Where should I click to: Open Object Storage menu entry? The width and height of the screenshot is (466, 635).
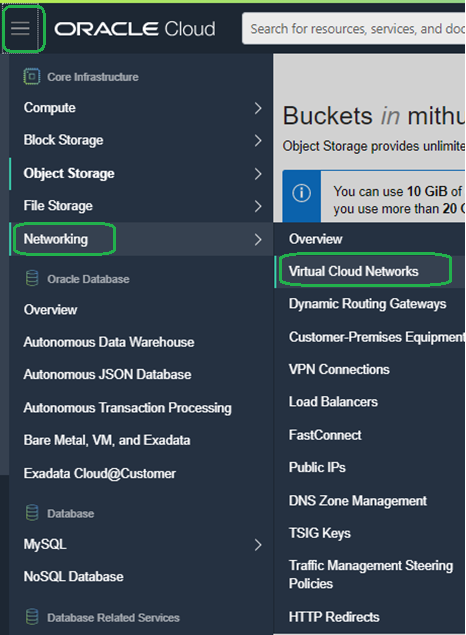point(69,173)
